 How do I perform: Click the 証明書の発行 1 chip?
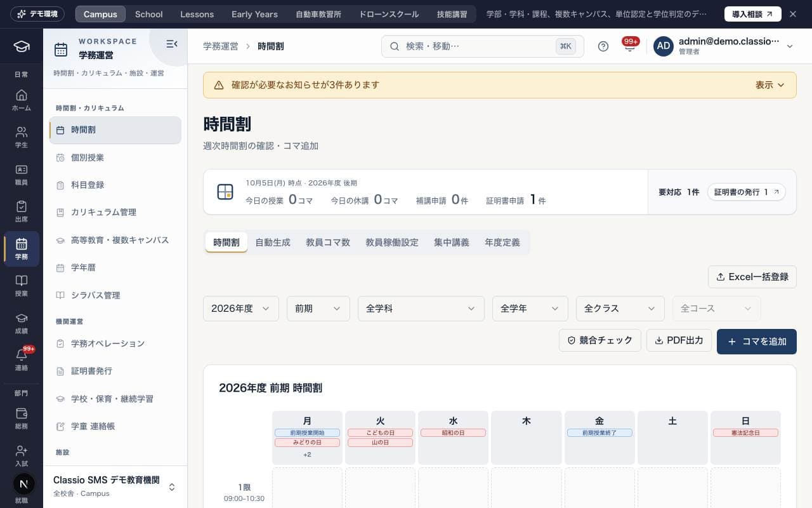(747, 192)
